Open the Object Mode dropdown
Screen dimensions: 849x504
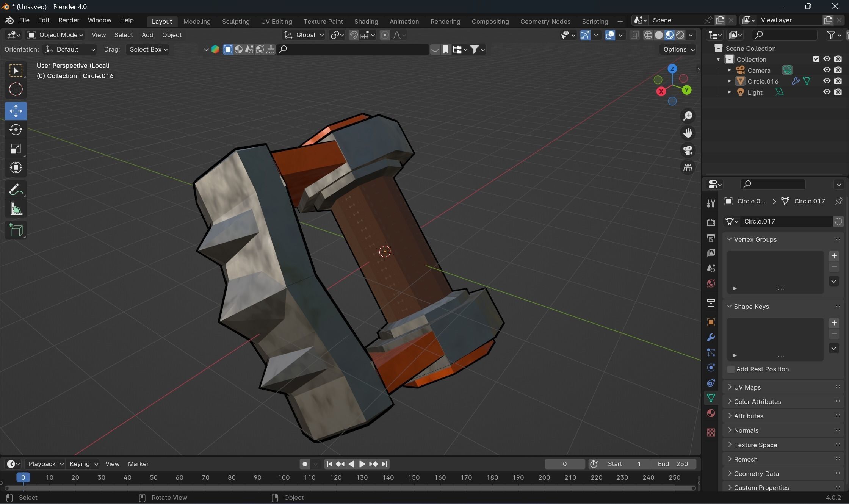pos(55,35)
